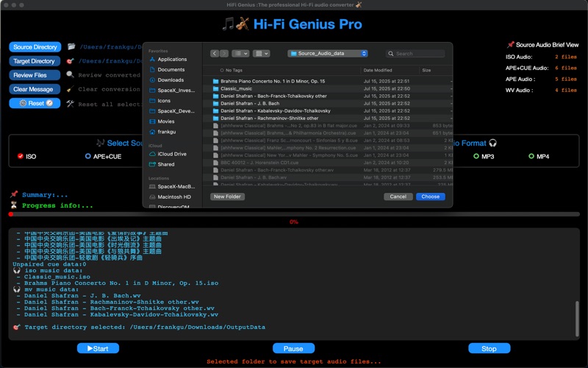Click the headphones icon after Format heading
The image size is (588, 368).
[492, 143]
